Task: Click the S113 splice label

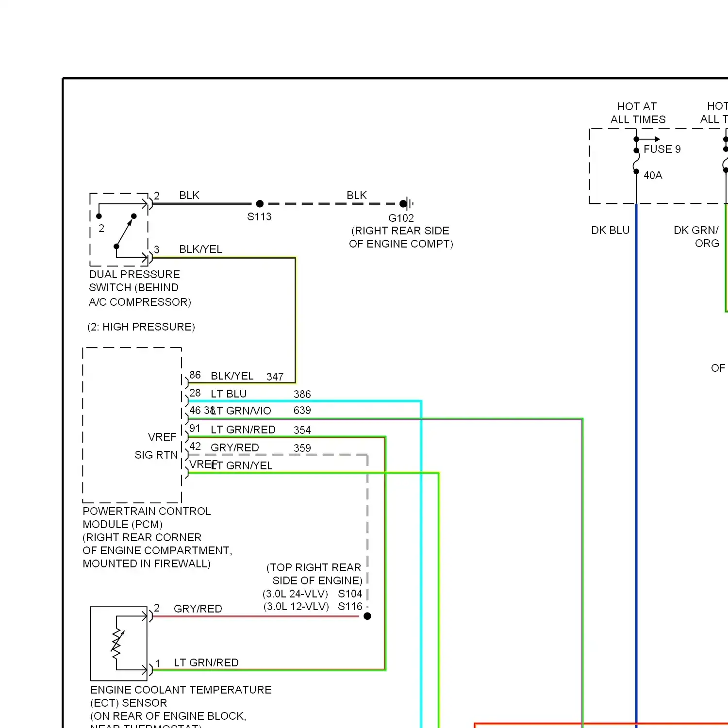Action: (x=259, y=217)
